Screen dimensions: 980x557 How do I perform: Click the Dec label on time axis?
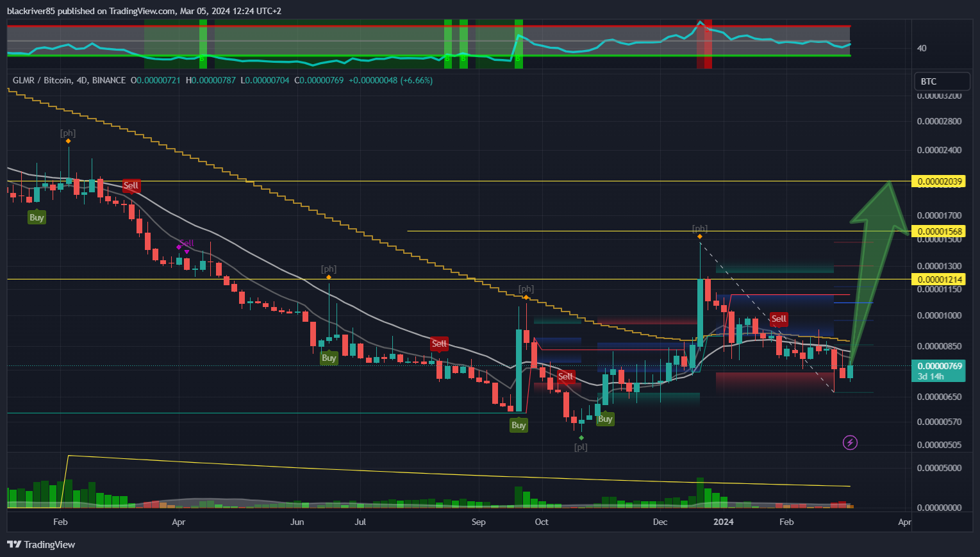(660, 522)
